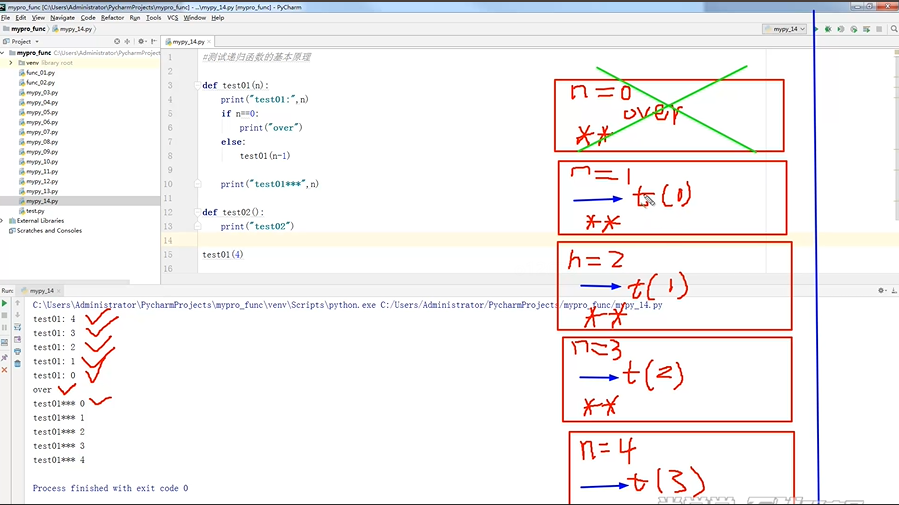Select func_02.py in project tree
The width and height of the screenshot is (899, 505).
pos(40,83)
